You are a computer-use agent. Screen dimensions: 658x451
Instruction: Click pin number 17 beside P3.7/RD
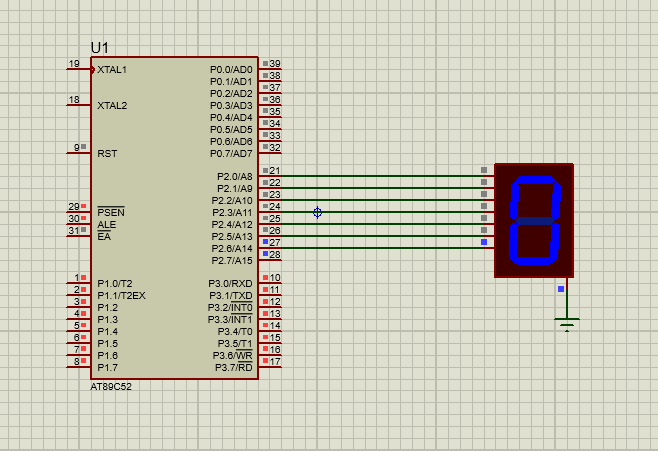[275, 362]
